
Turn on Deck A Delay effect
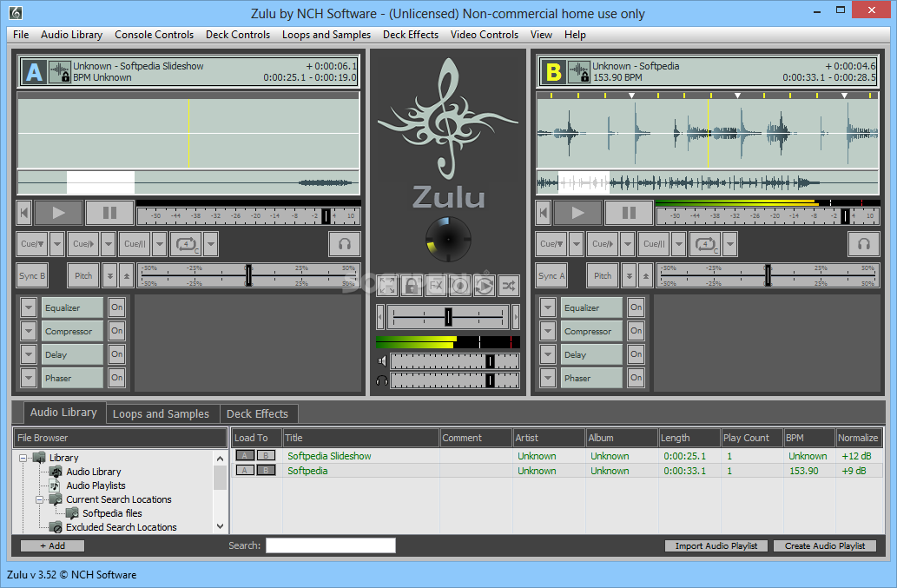click(116, 354)
